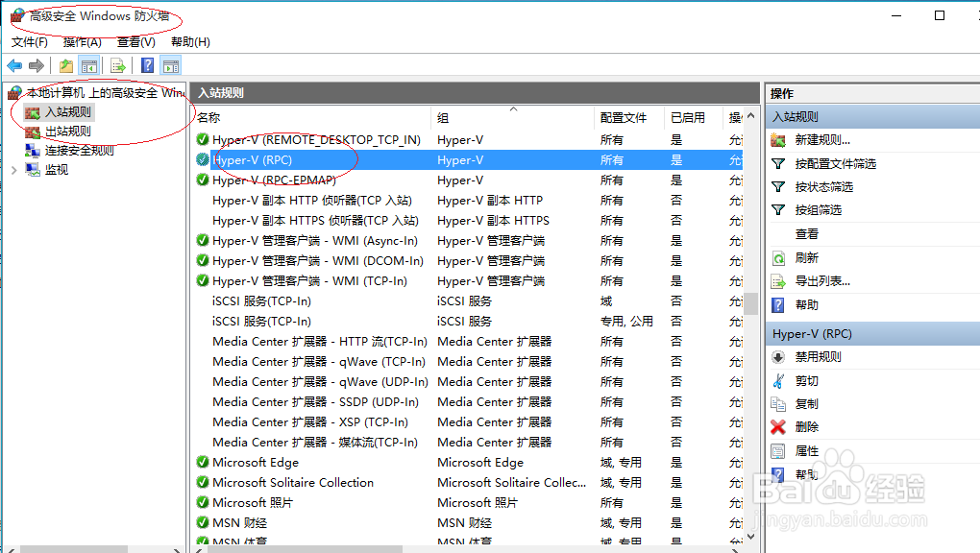This screenshot has height=553, width=980.
Task: Click 帮助 under 入站规则 actions
Action: pos(806,305)
